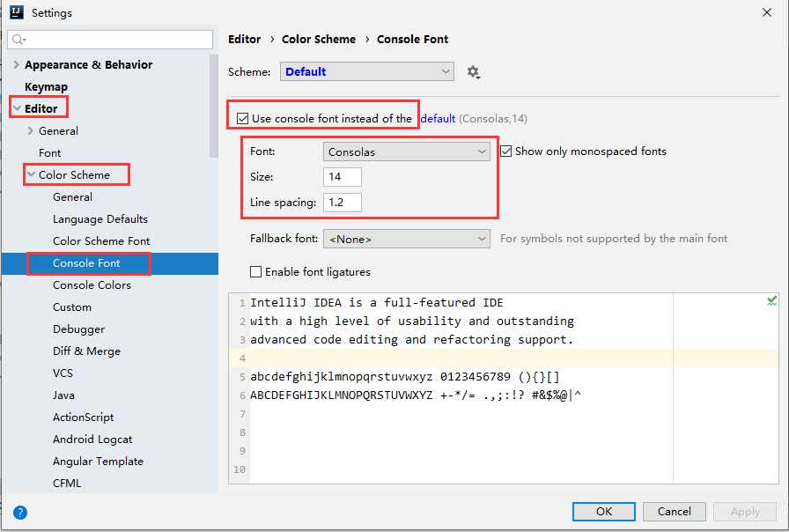Collapse the Color Scheme node arrow
Viewport: 789px width, 532px height.
pyautogui.click(x=31, y=174)
